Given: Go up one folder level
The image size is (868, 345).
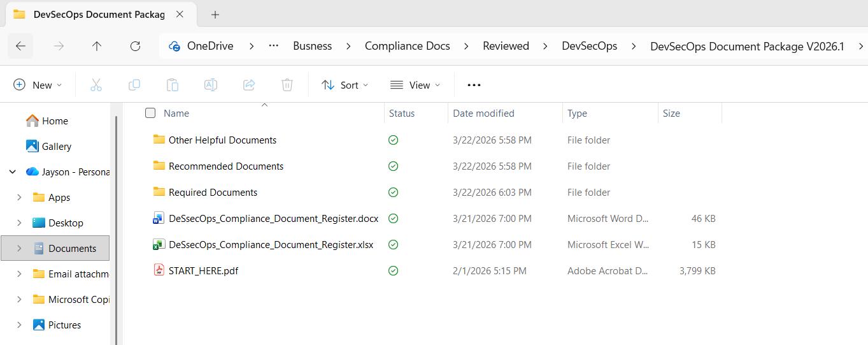Looking at the screenshot, I should [x=97, y=46].
